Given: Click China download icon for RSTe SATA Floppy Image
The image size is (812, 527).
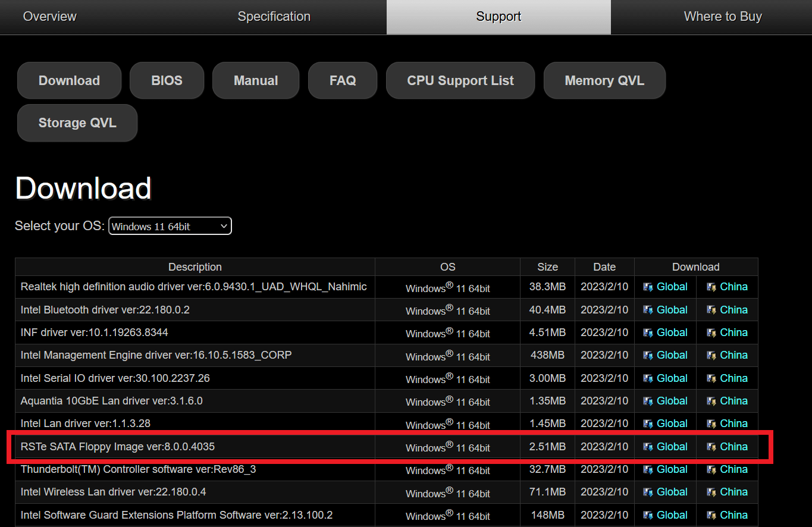Looking at the screenshot, I should (x=711, y=447).
